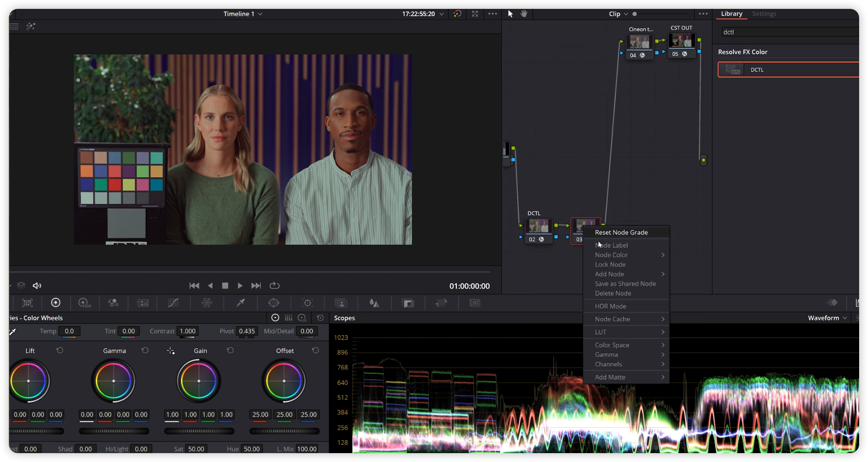Play the clip in reverse

pos(211,285)
